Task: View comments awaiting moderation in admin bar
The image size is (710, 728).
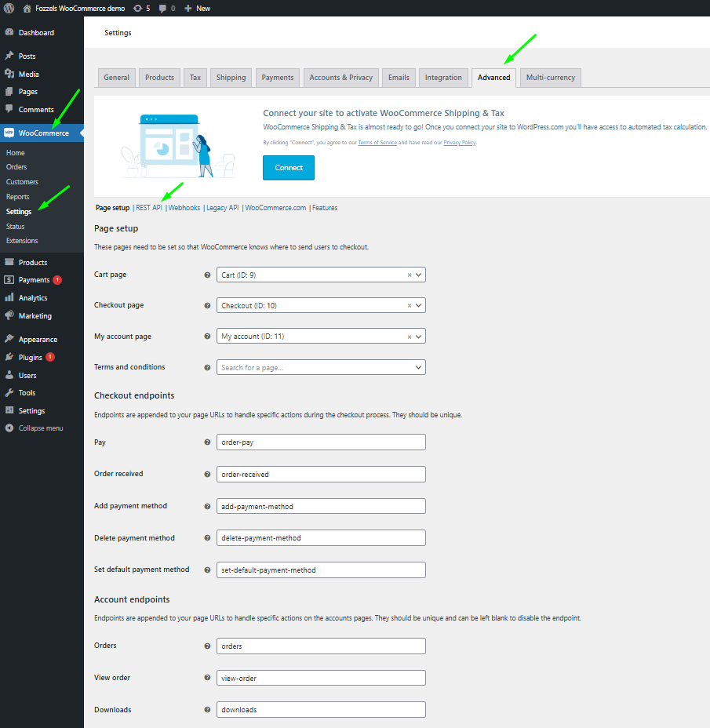Action: [x=166, y=9]
